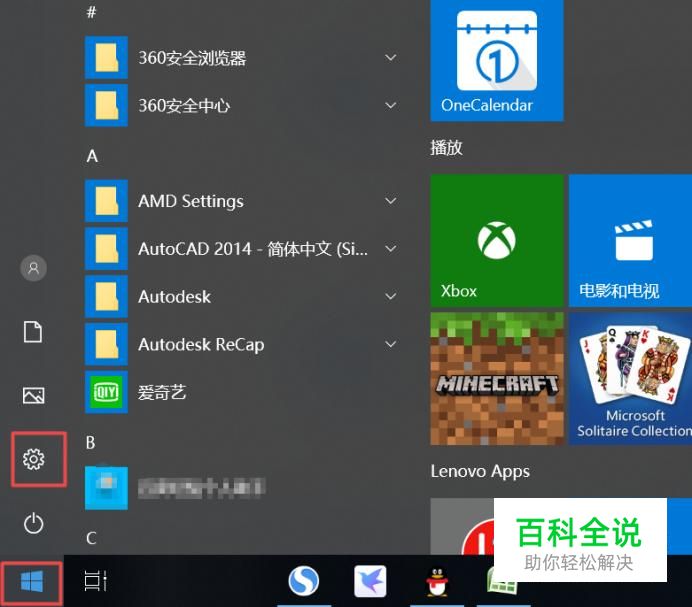Open the Settings gear icon

point(34,459)
